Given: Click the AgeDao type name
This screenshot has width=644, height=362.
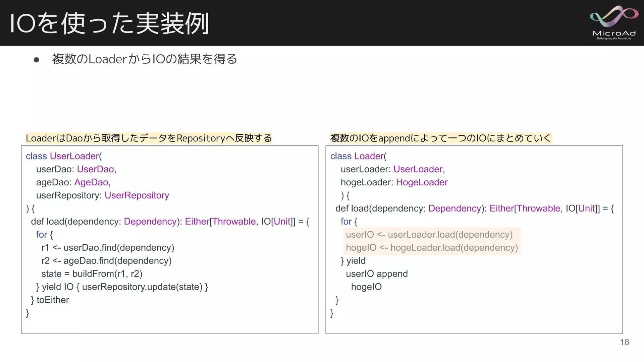Looking at the screenshot, I should tap(91, 182).
